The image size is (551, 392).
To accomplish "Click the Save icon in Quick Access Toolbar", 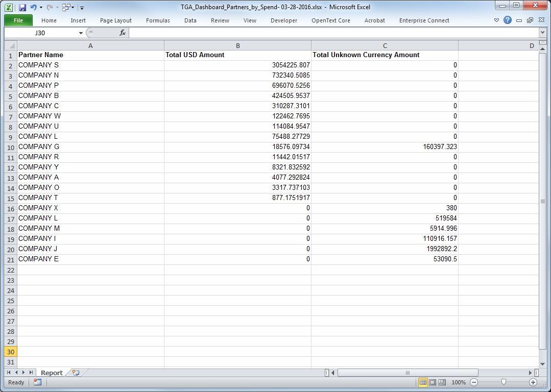I will tap(22, 8).
